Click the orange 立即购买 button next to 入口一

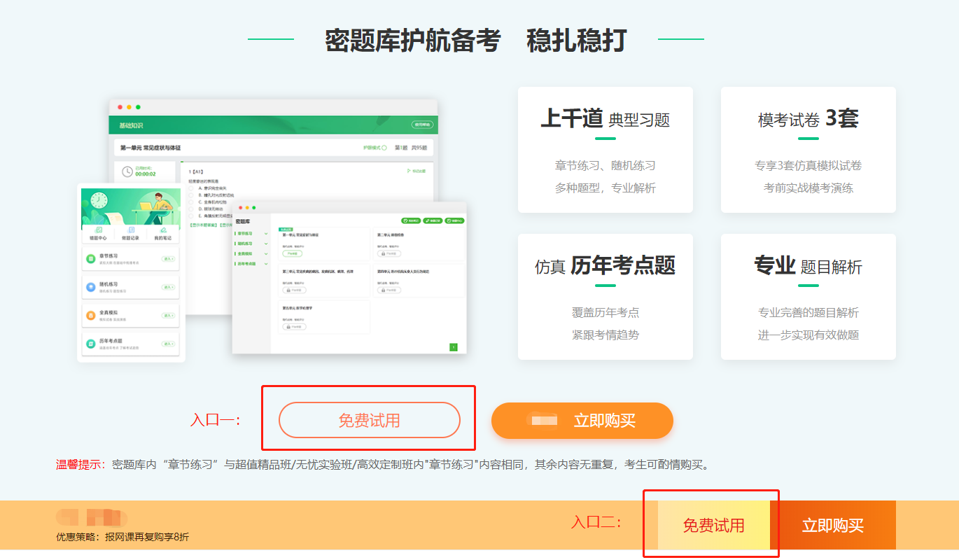click(x=582, y=421)
